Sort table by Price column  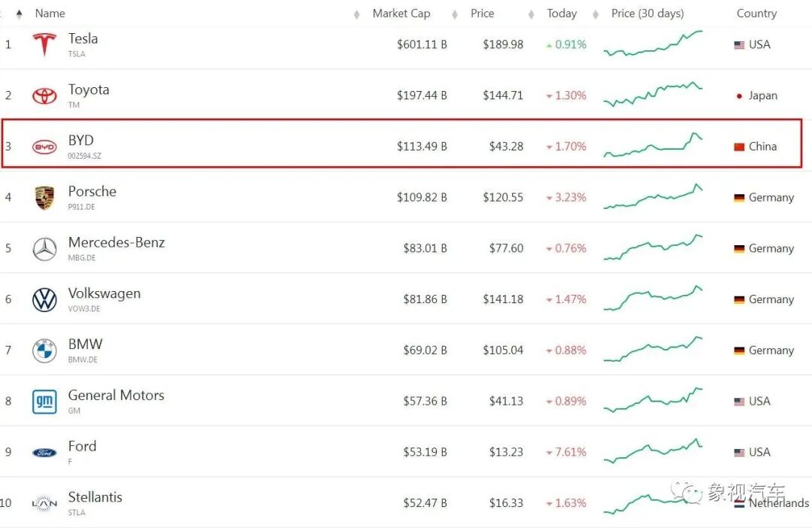pos(482,14)
